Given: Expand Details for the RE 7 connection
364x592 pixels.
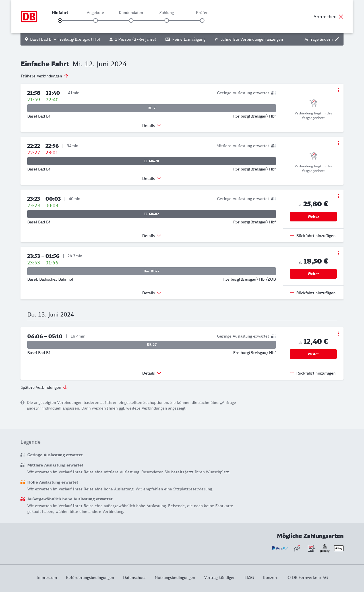Looking at the screenshot, I should pos(152,126).
